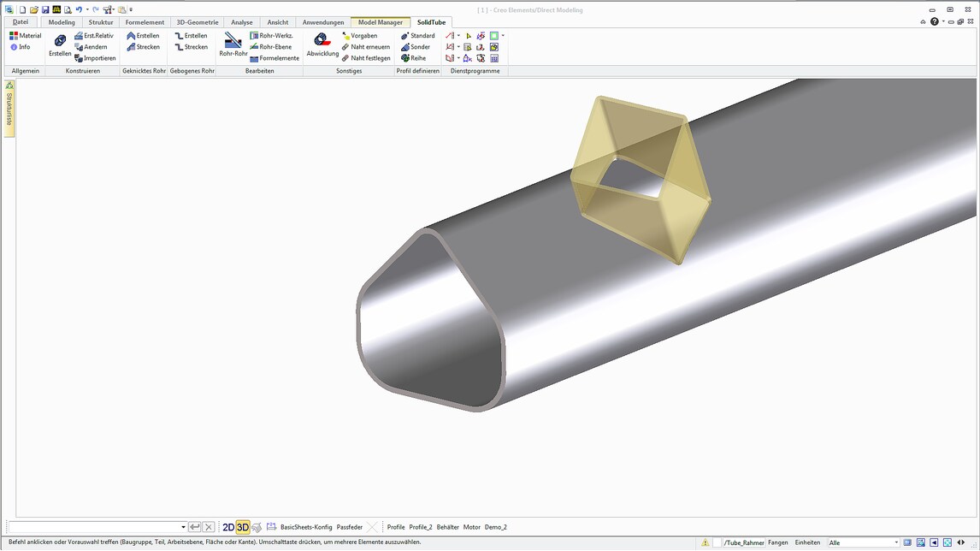
Task: Open the Formelement tab
Action: (x=145, y=22)
